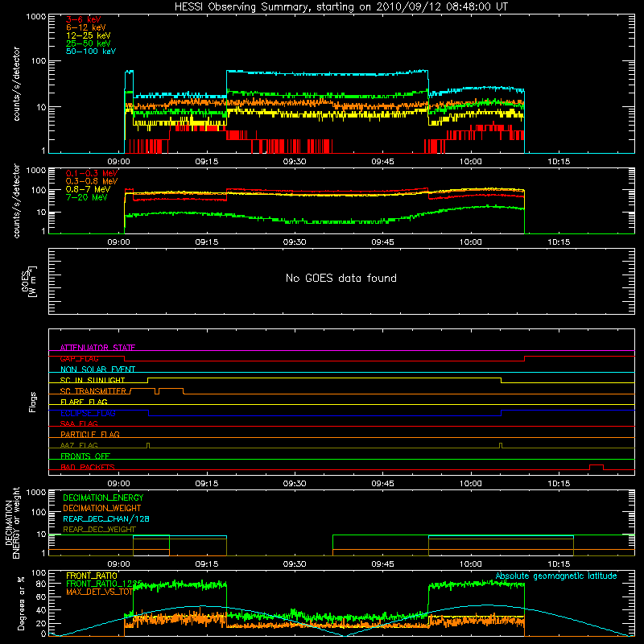The height and width of the screenshot is (644, 644).
Task: Click the REAR_DEC_WEIGHT legend label
Action: 99,530
